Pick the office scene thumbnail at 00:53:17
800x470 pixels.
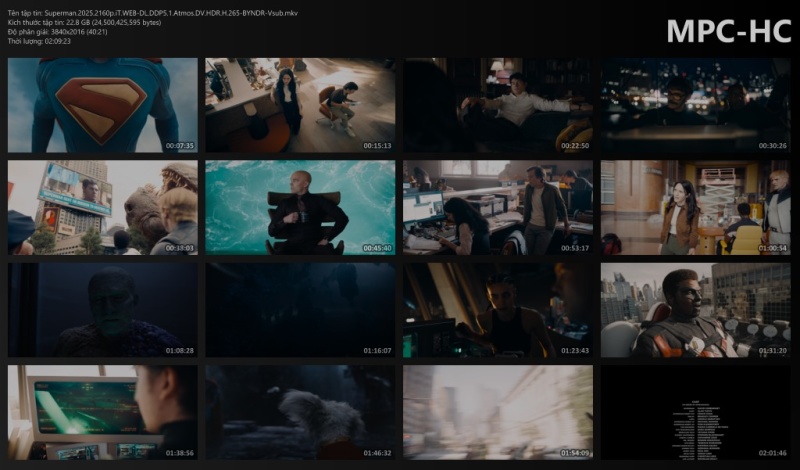click(x=498, y=208)
